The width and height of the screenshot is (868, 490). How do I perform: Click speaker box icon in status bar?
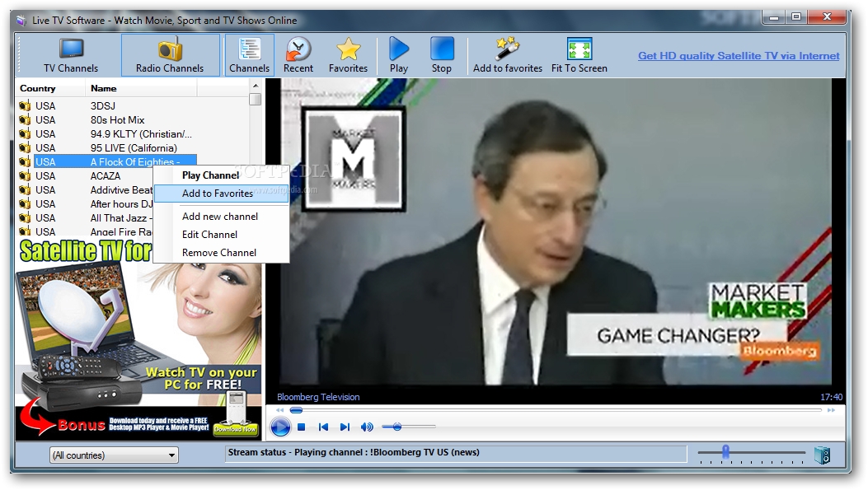click(822, 455)
